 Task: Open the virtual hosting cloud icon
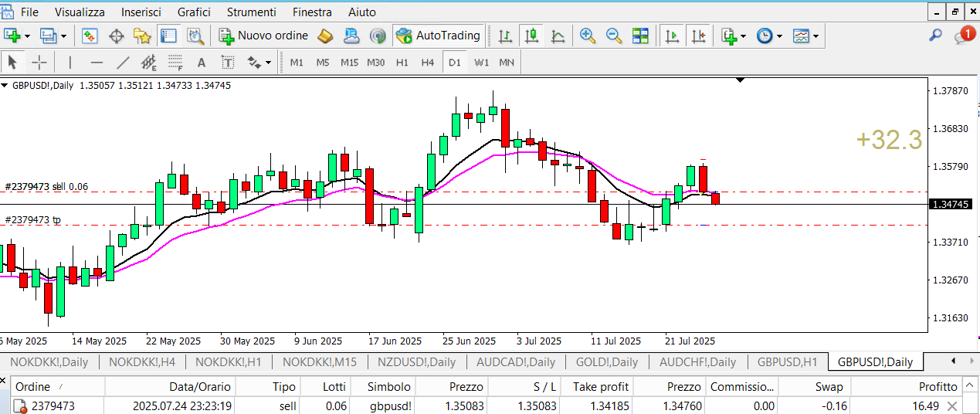coord(351,36)
